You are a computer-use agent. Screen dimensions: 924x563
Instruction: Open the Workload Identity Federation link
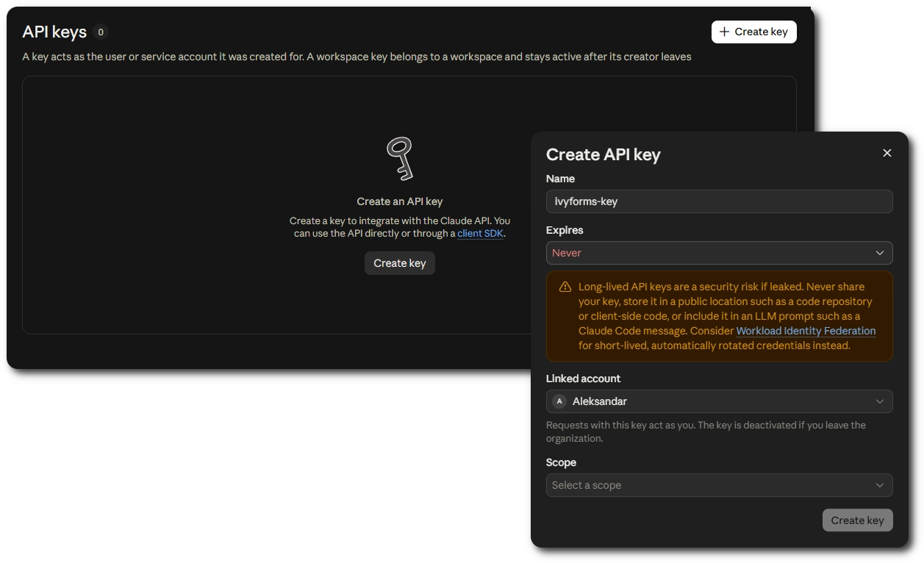point(806,331)
